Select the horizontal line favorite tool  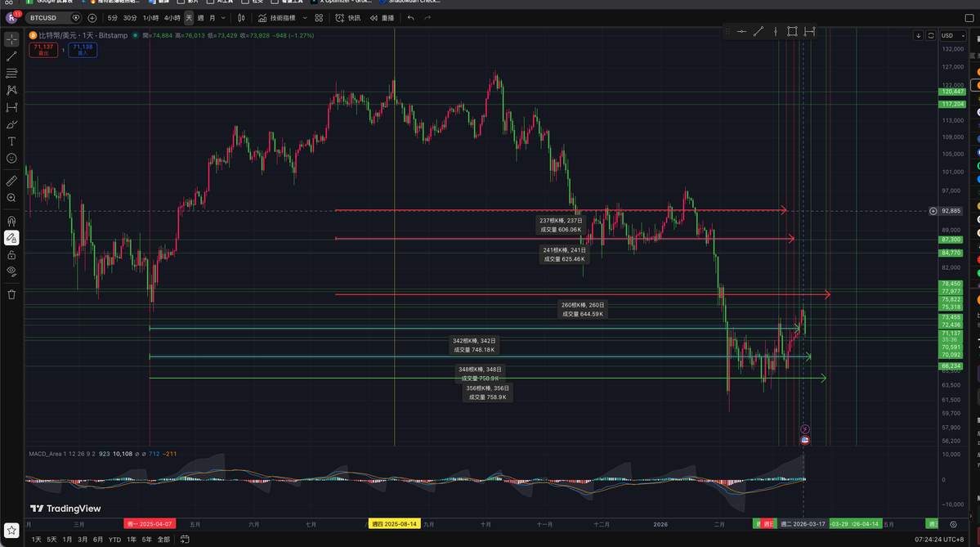(x=741, y=31)
